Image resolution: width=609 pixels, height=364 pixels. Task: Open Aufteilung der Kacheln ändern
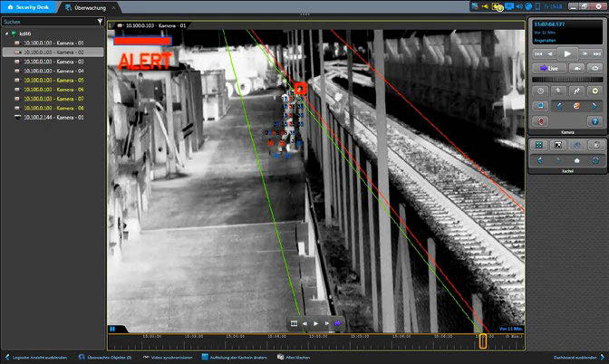pyautogui.click(x=237, y=358)
